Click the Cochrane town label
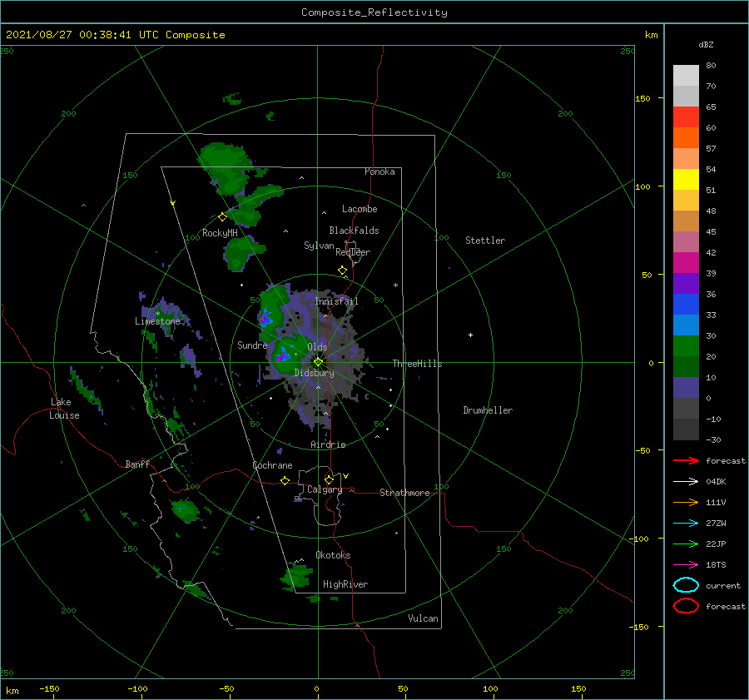Image resolution: width=749 pixels, height=700 pixels. click(272, 465)
